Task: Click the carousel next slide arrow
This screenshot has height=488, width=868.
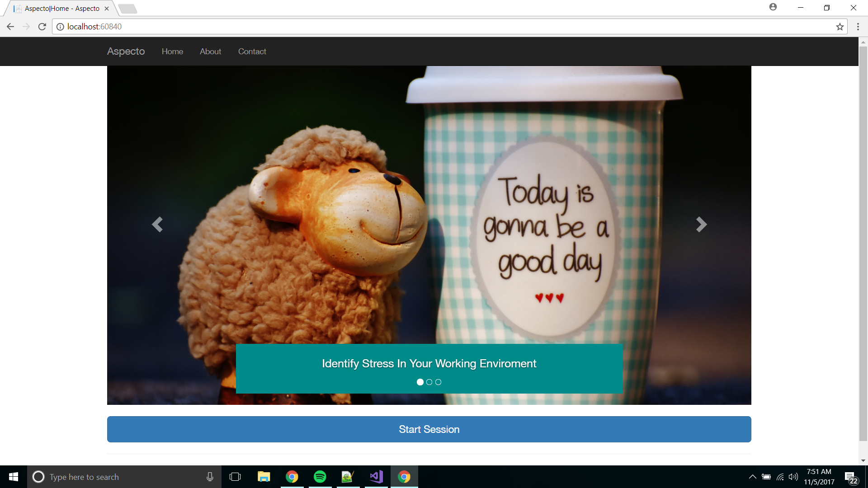Action: pyautogui.click(x=701, y=225)
